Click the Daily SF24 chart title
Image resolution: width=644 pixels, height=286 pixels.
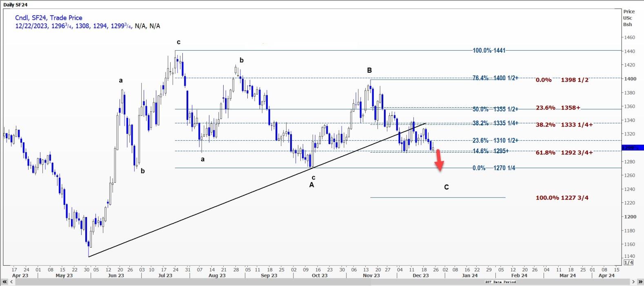pos(16,4)
